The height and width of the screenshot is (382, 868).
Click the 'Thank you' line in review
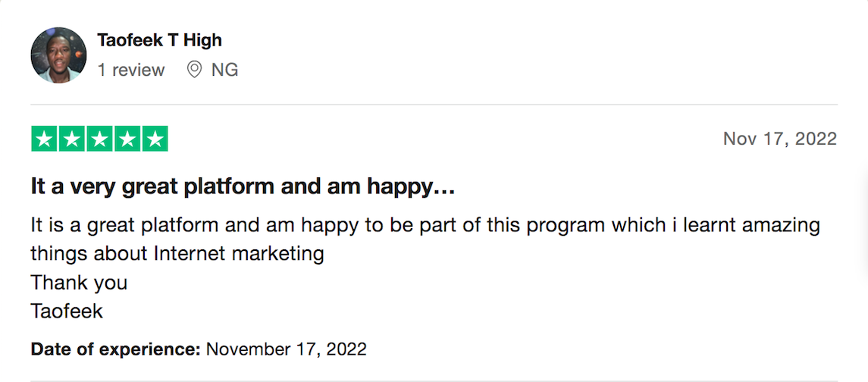(79, 283)
